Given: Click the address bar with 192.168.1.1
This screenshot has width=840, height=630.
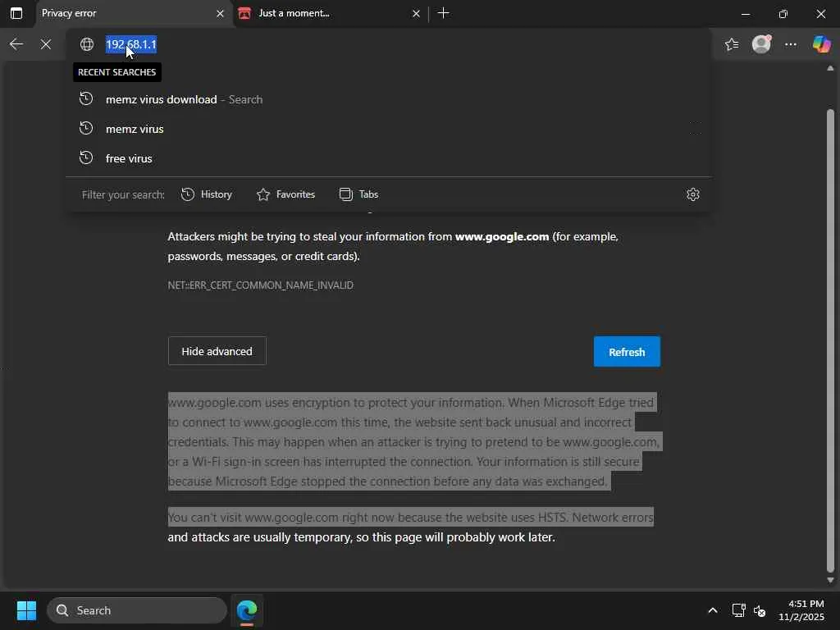Looking at the screenshot, I should coord(388,44).
